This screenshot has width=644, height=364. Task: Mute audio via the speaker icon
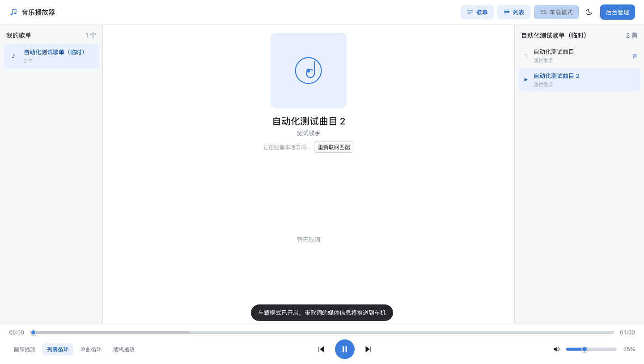coord(556,349)
